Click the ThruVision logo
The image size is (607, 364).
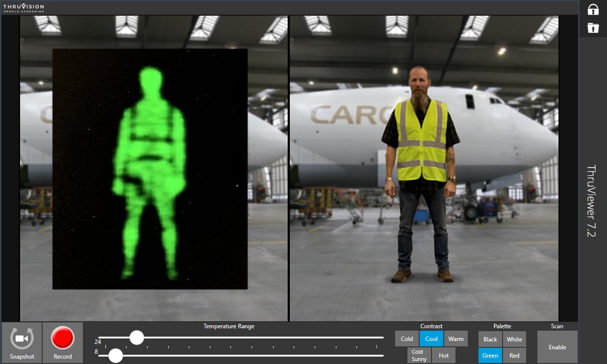[23, 7]
